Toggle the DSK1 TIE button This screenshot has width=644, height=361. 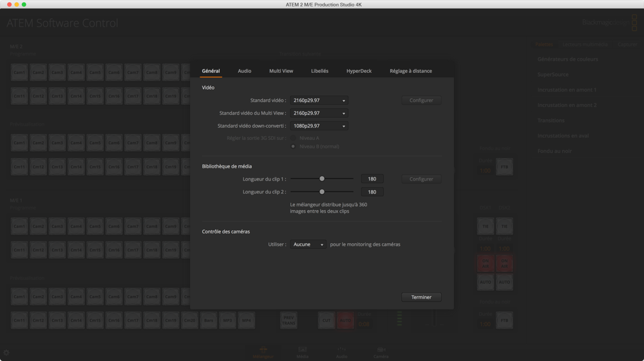click(x=486, y=226)
